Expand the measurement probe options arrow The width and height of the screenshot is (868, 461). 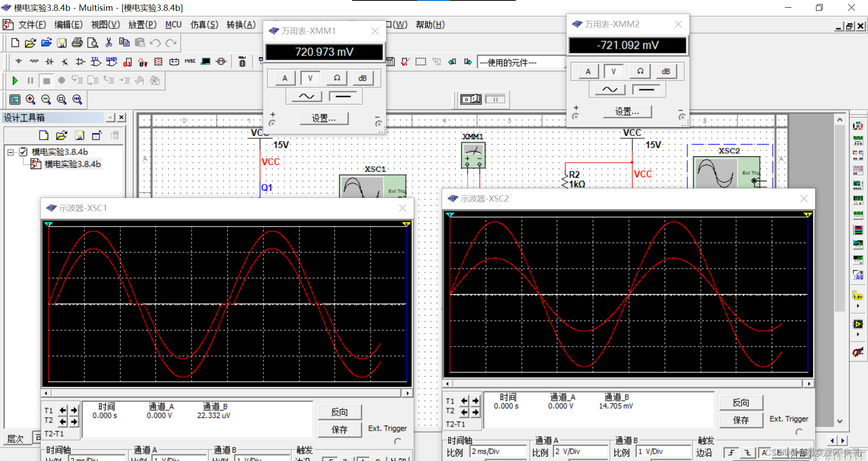(858, 306)
